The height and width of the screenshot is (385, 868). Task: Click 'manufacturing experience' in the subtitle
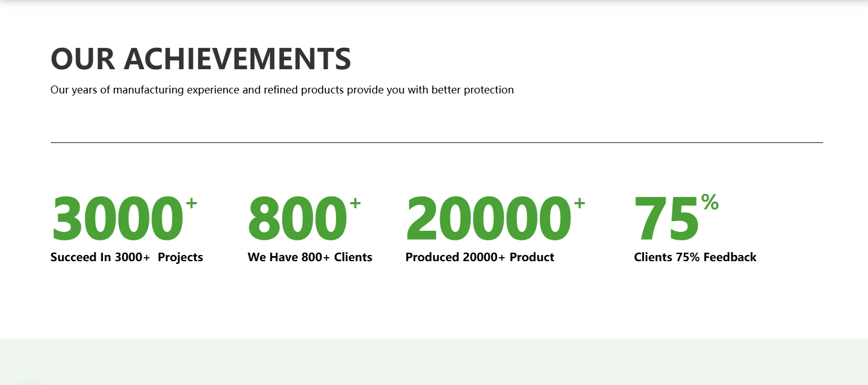176,90
